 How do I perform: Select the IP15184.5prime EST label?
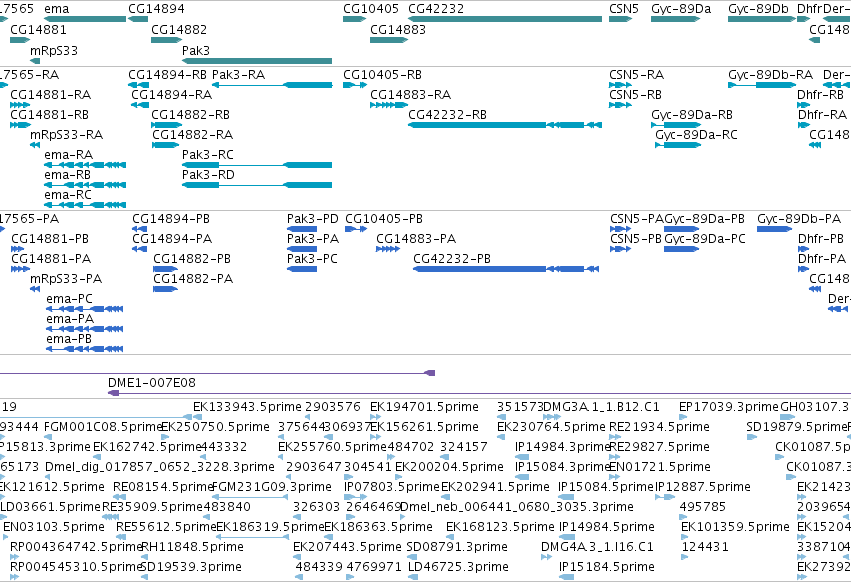pos(607,566)
